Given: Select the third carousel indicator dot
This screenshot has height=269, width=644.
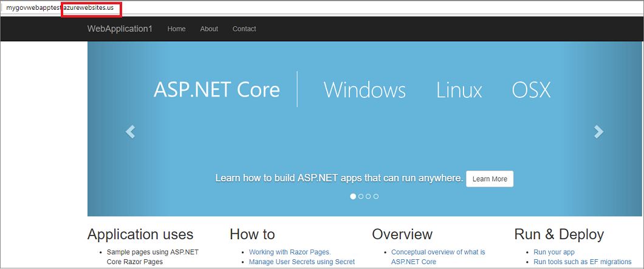Looking at the screenshot, I should (x=368, y=197).
